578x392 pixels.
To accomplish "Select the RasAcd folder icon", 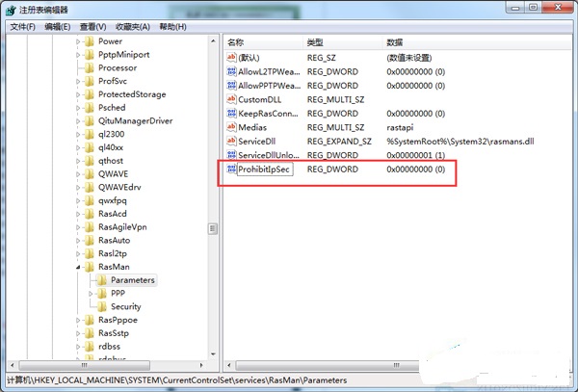I will pos(90,214).
